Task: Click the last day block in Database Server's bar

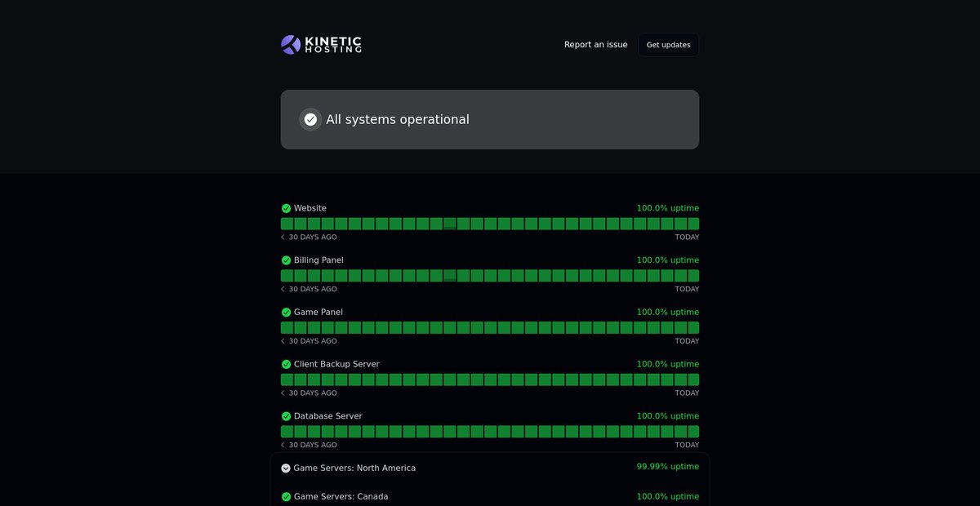Action: (x=693, y=432)
